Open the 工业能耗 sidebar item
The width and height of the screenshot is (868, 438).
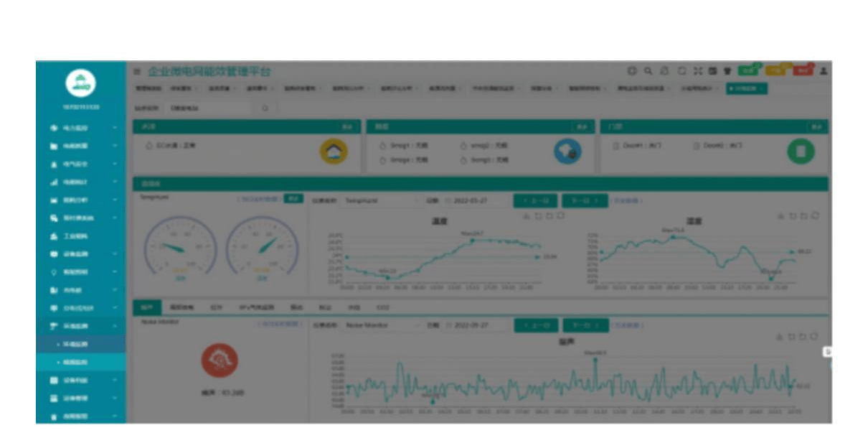pos(81,236)
